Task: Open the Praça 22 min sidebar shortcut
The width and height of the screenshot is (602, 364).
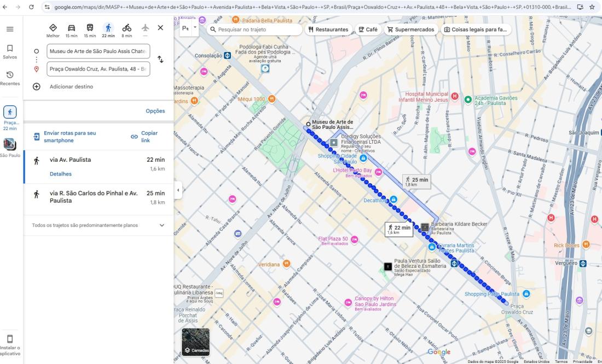Action: point(10,118)
